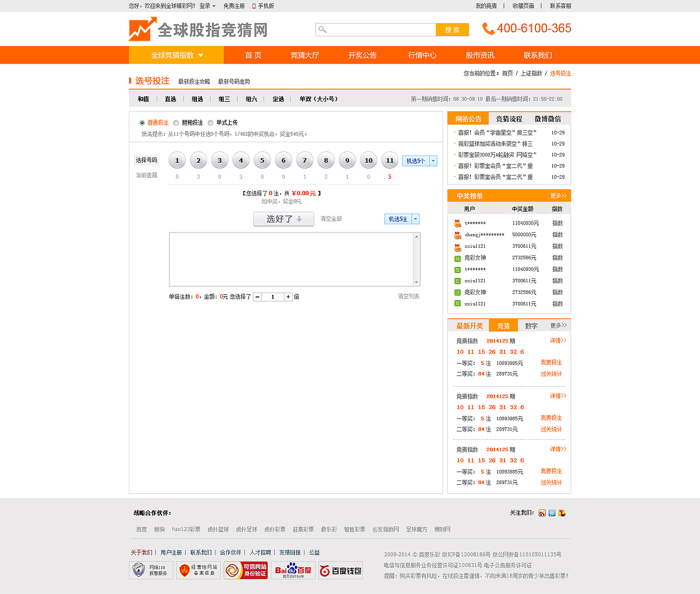
Task: Pick number ball 5
Action: click(x=262, y=160)
